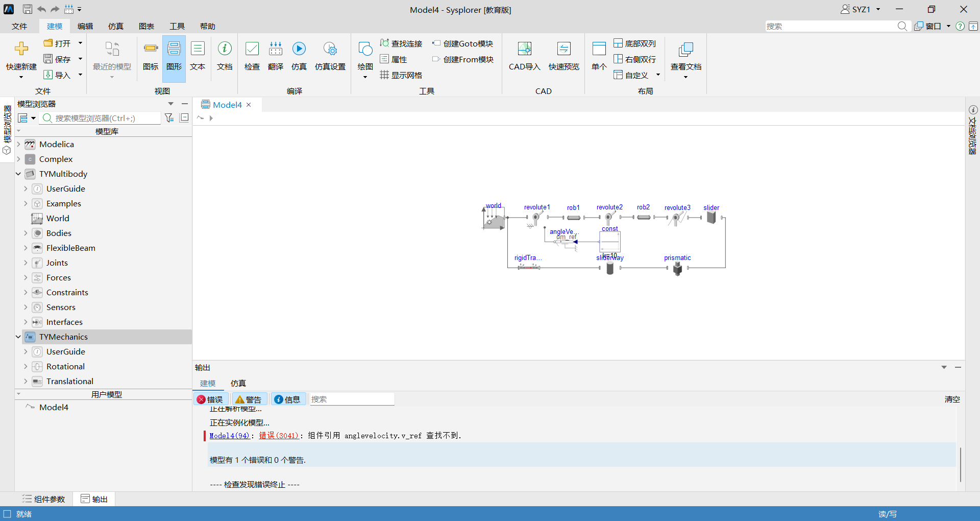Click the undo arrow in title bar
Image resolution: width=980 pixels, height=521 pixels.
[x=41, y=9]
